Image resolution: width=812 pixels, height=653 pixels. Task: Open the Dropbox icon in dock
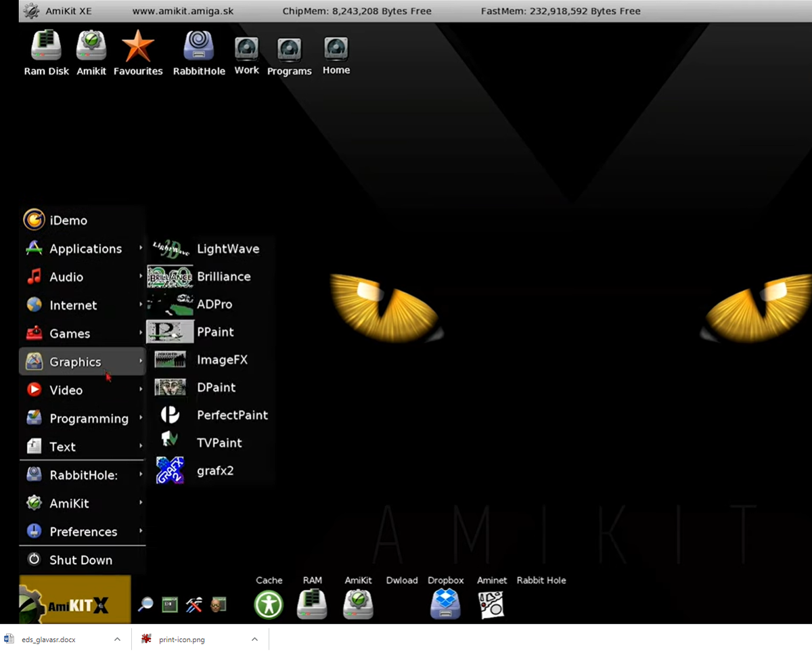[x=445, y=604]
